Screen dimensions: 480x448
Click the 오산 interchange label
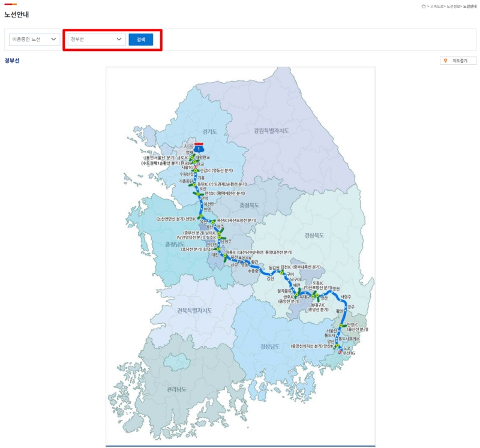tap(203, 189)
